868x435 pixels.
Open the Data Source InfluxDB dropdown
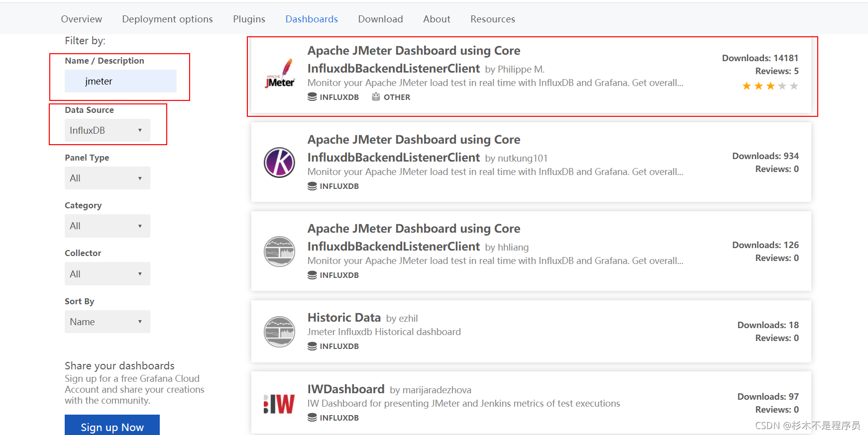[x=108, y=130]
